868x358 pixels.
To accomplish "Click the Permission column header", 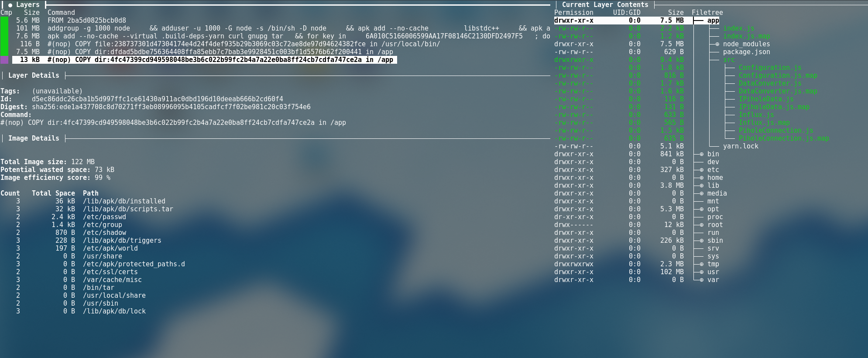I will tap(574, 13).
